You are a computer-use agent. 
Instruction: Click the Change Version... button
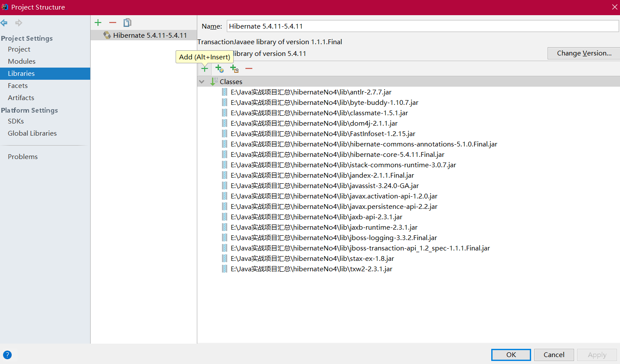584,53
